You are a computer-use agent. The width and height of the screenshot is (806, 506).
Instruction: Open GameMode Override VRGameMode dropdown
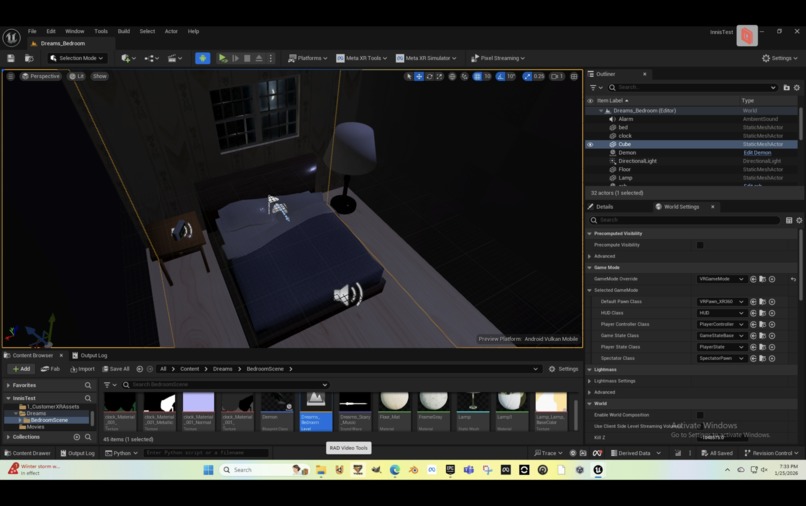(x=721, y=279)
